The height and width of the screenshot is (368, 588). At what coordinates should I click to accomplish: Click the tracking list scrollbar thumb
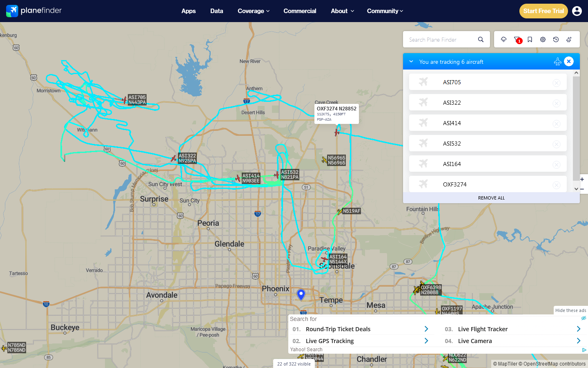(576, 128)
